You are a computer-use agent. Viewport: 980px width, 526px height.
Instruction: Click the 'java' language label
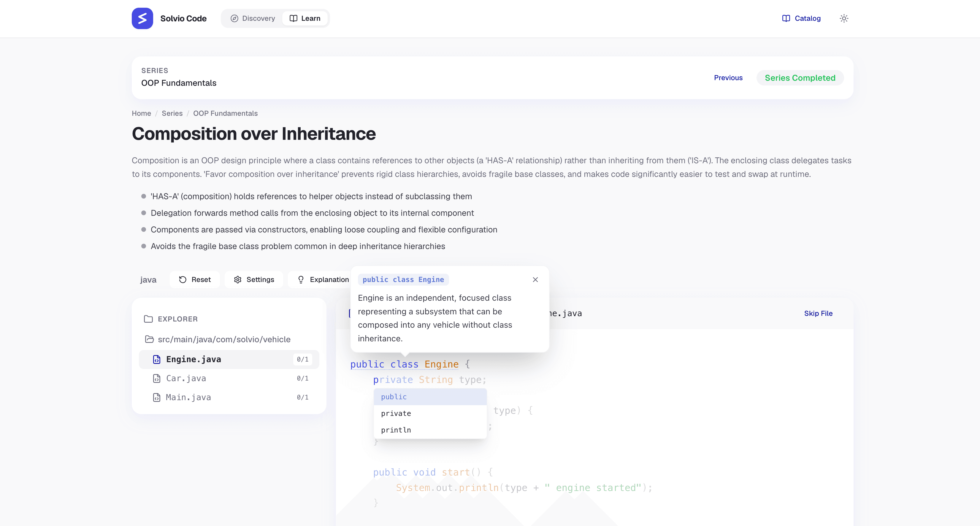pos(148,280)
